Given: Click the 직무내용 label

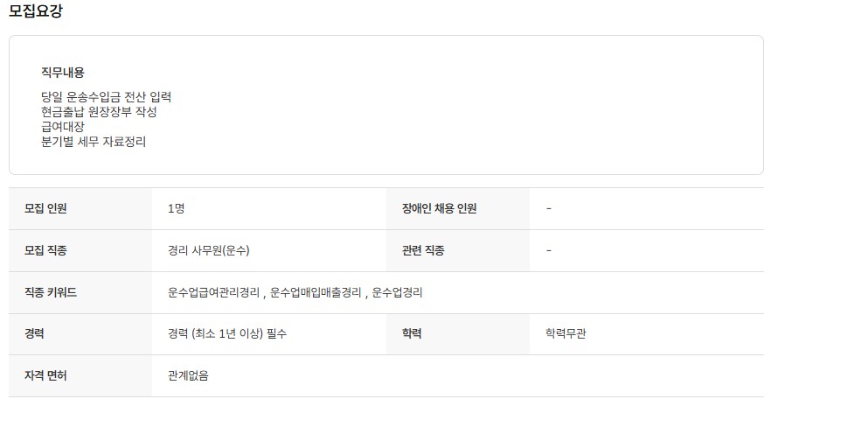Looking at the screenshot, I should click(63, 73).
